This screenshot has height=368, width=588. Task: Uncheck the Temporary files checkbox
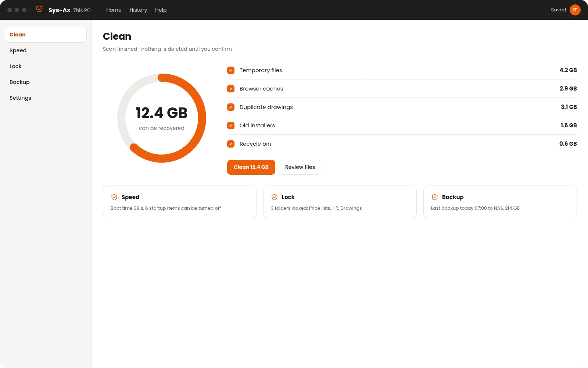pos(231,70)
